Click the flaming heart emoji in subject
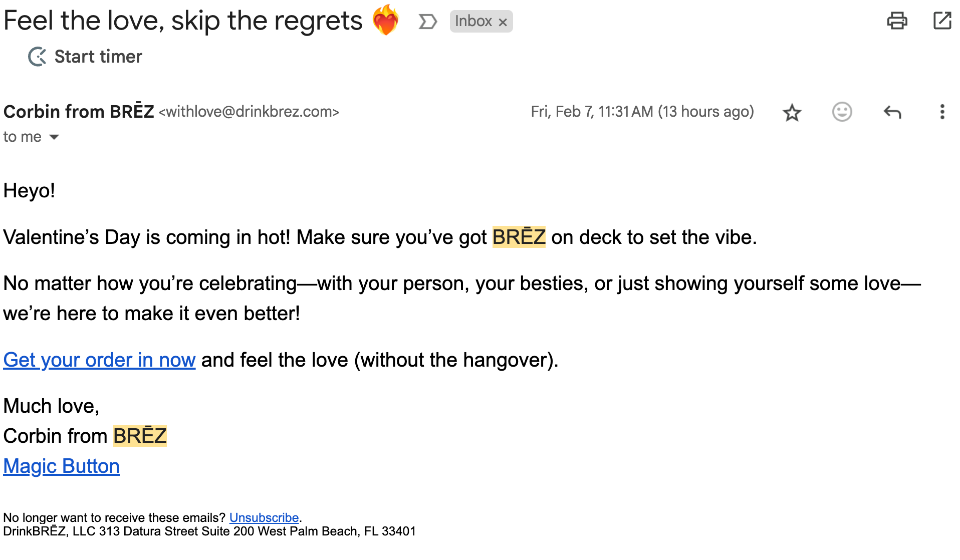Image resolution: width=960 pixels, height=560 pixels. [x=385, y=21]
